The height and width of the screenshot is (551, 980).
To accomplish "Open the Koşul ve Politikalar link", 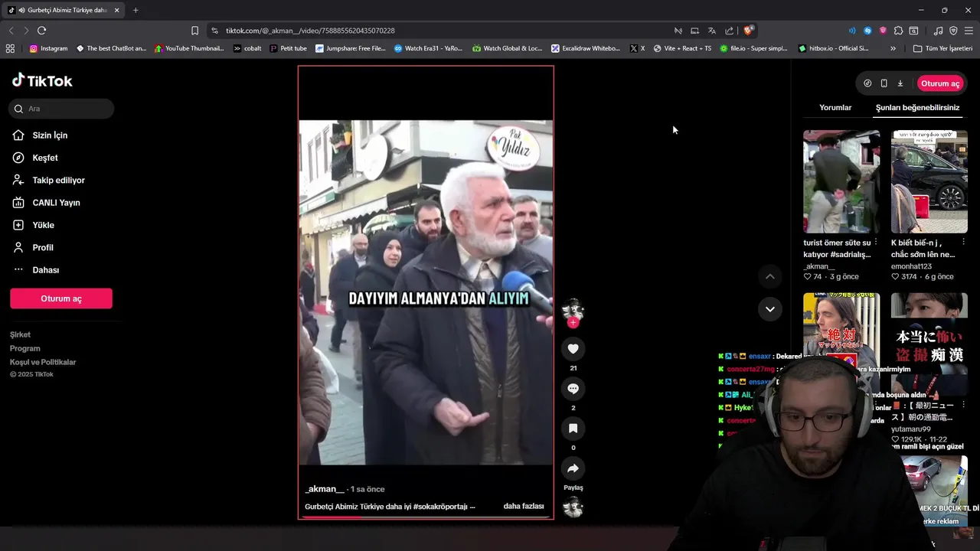I will pos(43,362).
